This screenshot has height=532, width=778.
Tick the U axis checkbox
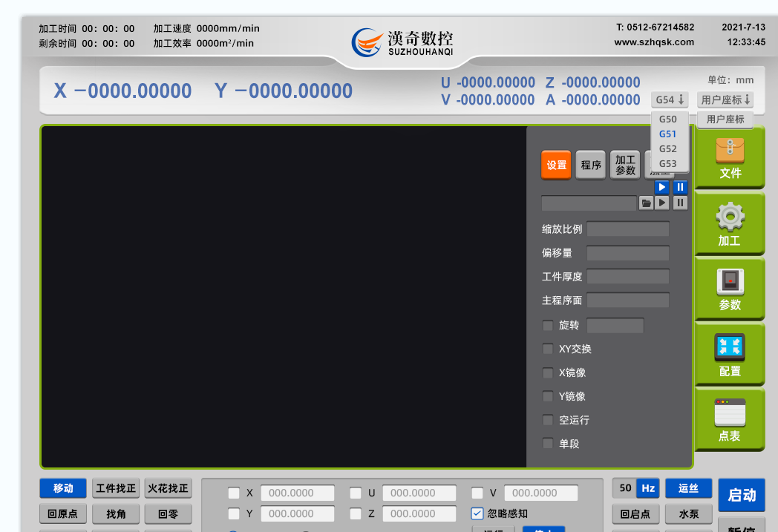(x=356, y=493)
